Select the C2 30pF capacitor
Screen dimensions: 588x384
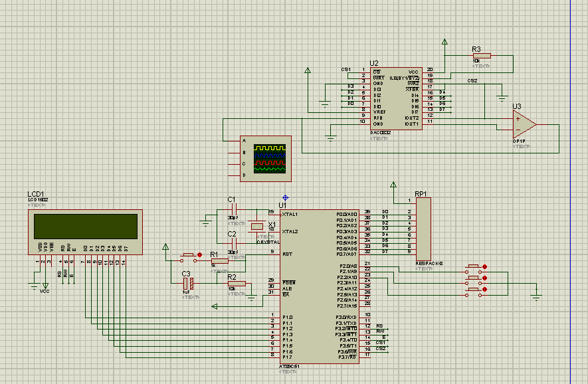234,244
